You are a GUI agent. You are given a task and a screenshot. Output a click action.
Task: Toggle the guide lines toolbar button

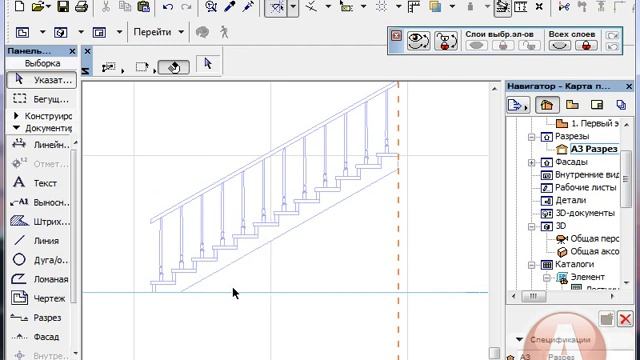[276, 7]
